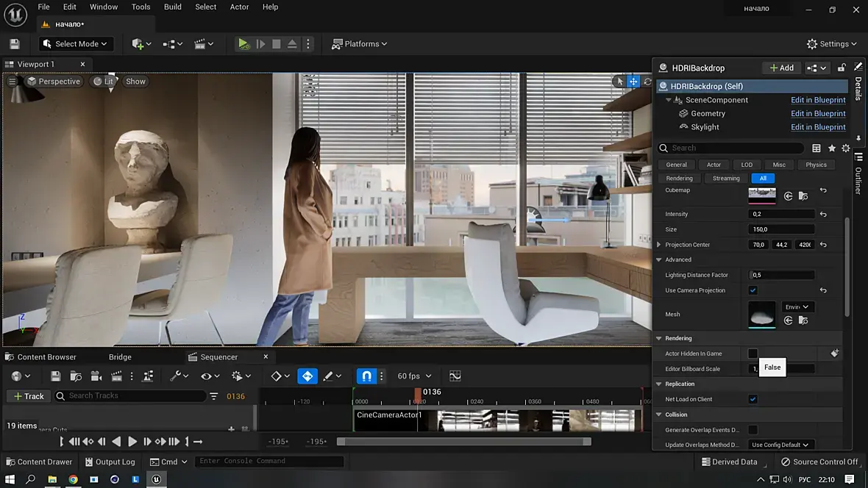Open the Build menu

tap(173, 7)
